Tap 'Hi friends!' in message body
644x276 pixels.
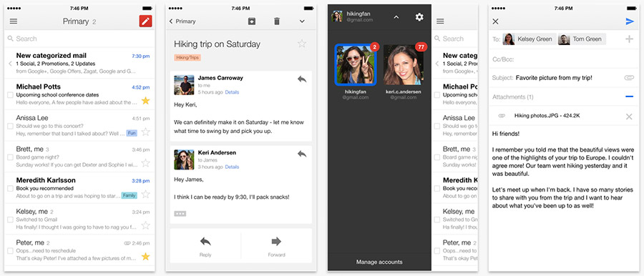click(x=506, y=134)
